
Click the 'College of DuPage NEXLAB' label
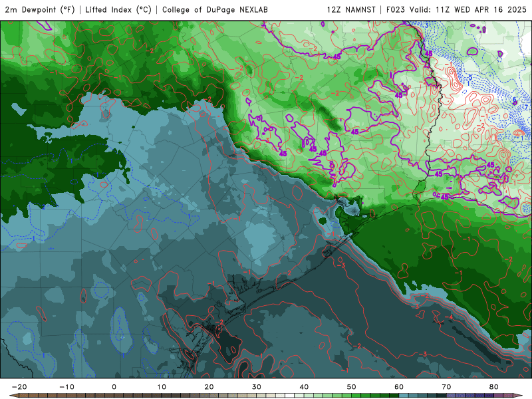point(215,9)
